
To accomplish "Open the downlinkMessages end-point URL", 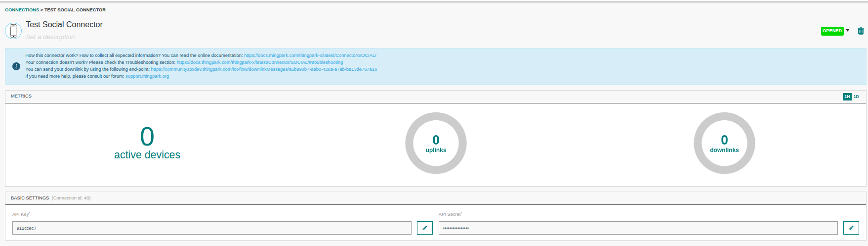I will point(264,69).
